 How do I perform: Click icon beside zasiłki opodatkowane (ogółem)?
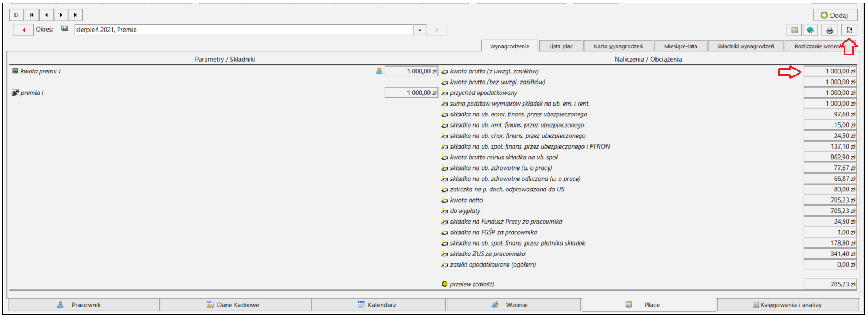(444, 264)
